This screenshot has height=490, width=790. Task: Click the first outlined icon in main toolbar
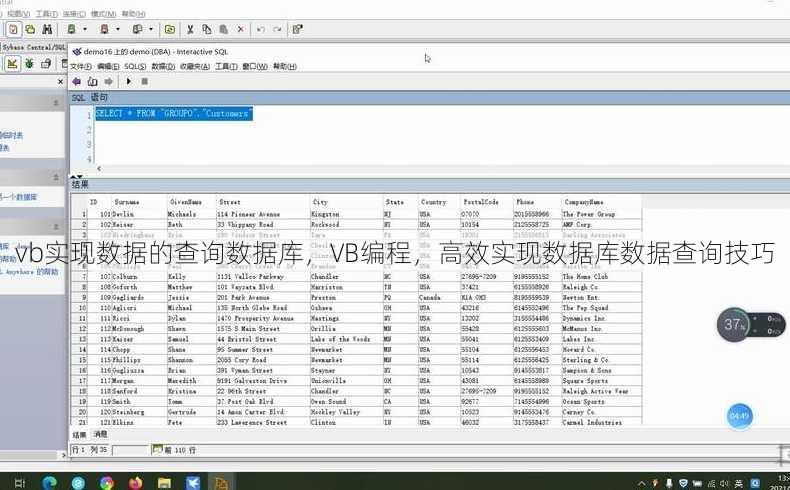point(14,29)
